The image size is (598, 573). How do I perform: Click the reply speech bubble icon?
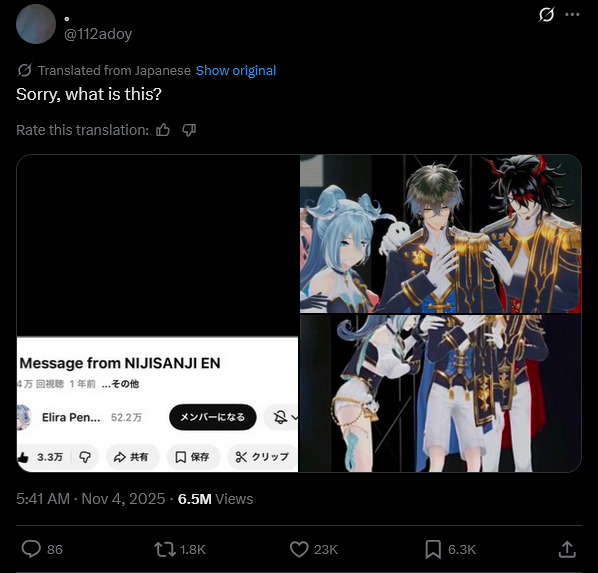[x=31, y=549]
